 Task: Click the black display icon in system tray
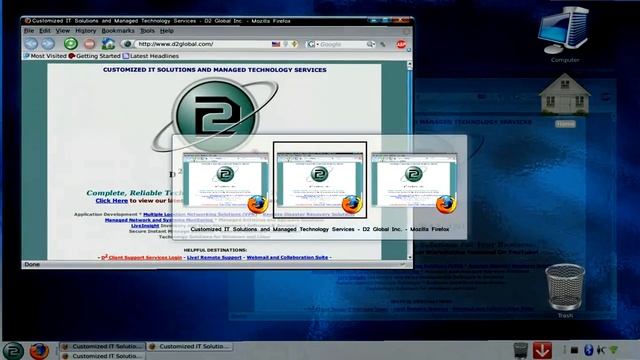point(574,350)
